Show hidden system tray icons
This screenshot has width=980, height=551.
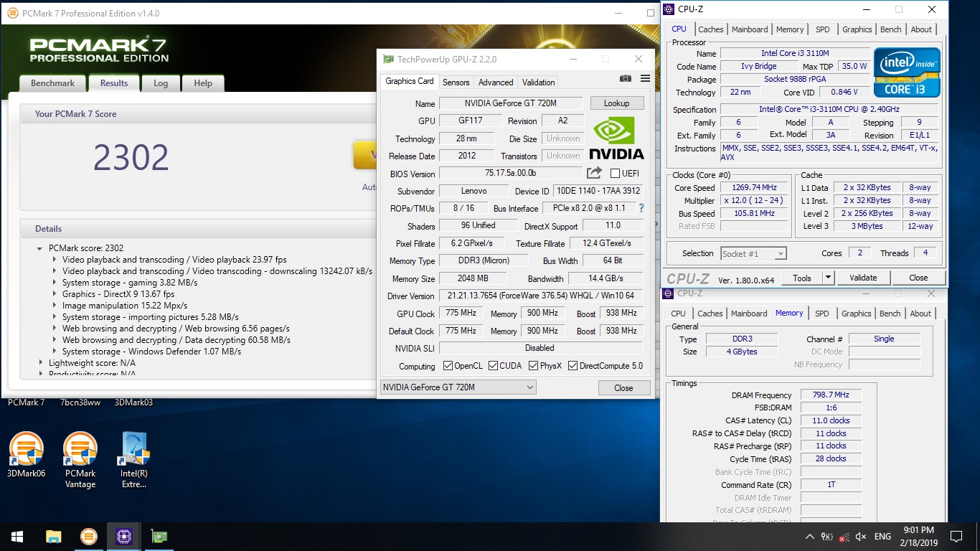click(810, 536)
